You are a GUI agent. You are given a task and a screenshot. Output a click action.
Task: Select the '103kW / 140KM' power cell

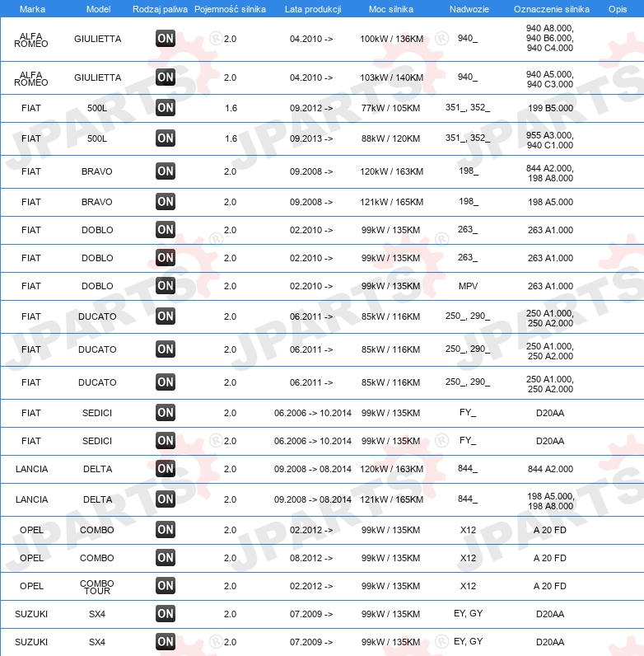(x=391, y=77)
